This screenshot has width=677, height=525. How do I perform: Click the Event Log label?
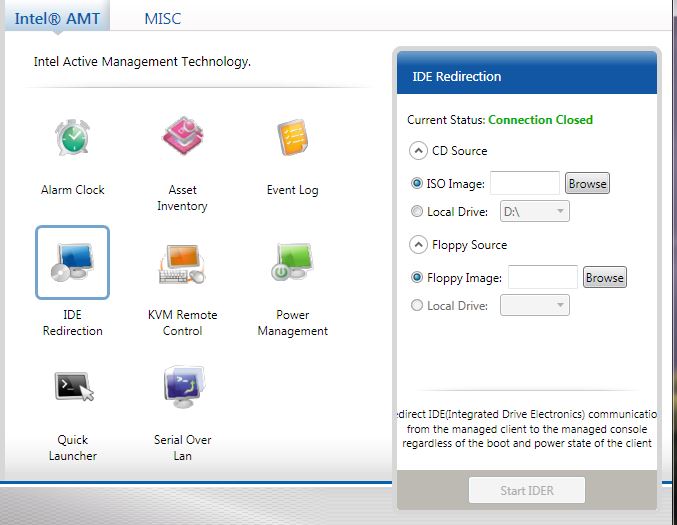pos(293,190)
